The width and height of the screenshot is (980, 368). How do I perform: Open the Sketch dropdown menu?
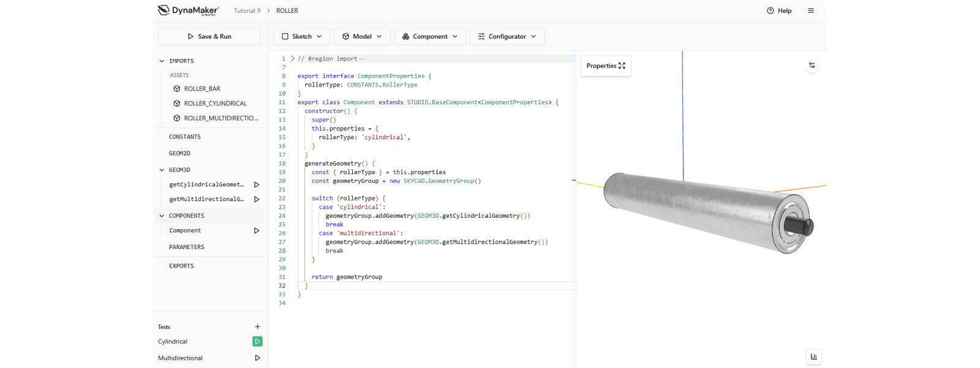point(302,37)
